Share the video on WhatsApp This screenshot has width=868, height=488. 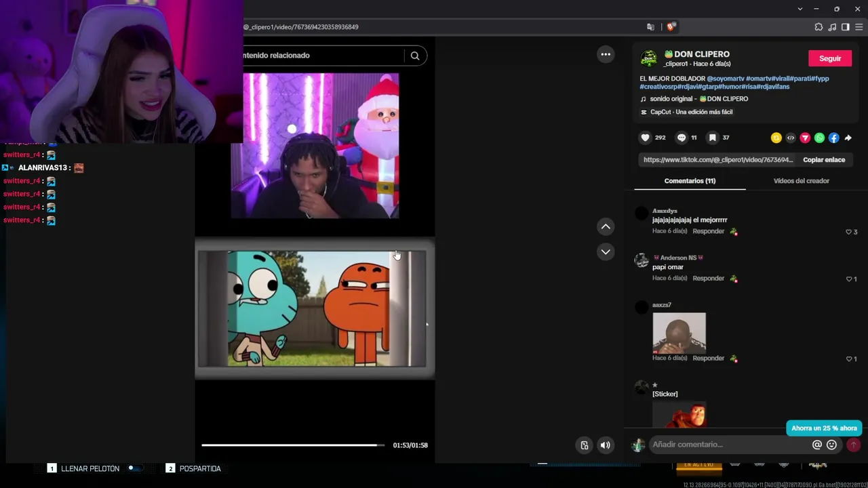(819, 138)
